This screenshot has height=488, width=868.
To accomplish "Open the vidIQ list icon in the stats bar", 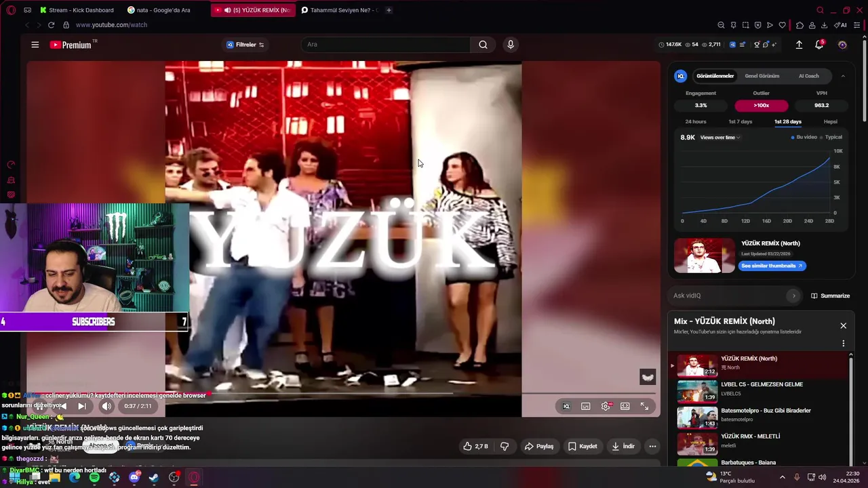I will coord(743,45).
